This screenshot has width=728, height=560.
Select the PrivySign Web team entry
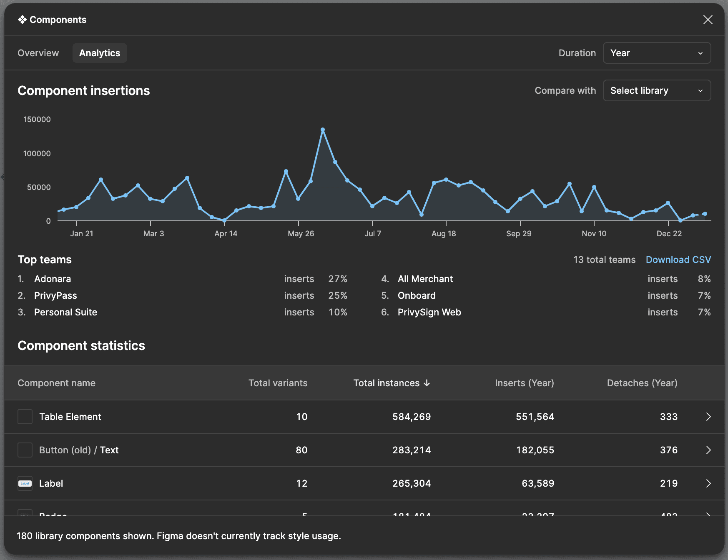[x=429, y=312]
